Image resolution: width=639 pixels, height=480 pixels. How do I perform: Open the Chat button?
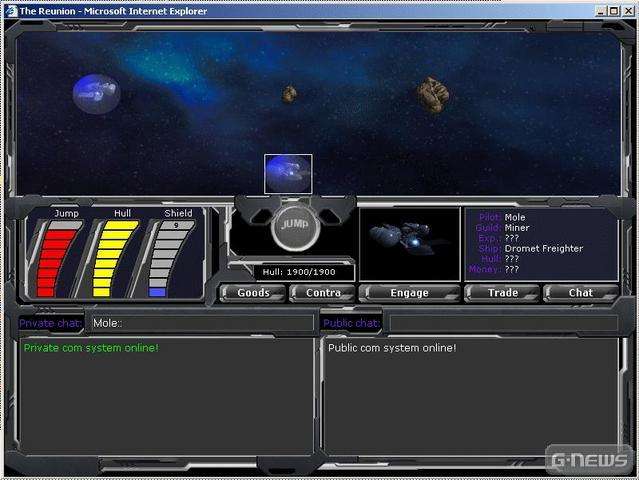[581, 293]
